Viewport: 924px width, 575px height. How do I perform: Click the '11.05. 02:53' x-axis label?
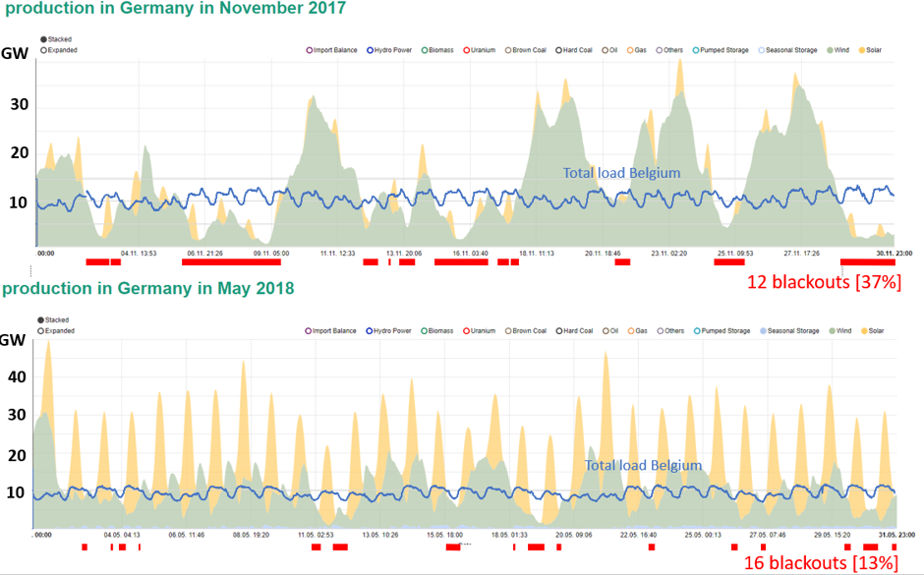tap(316, 535)
